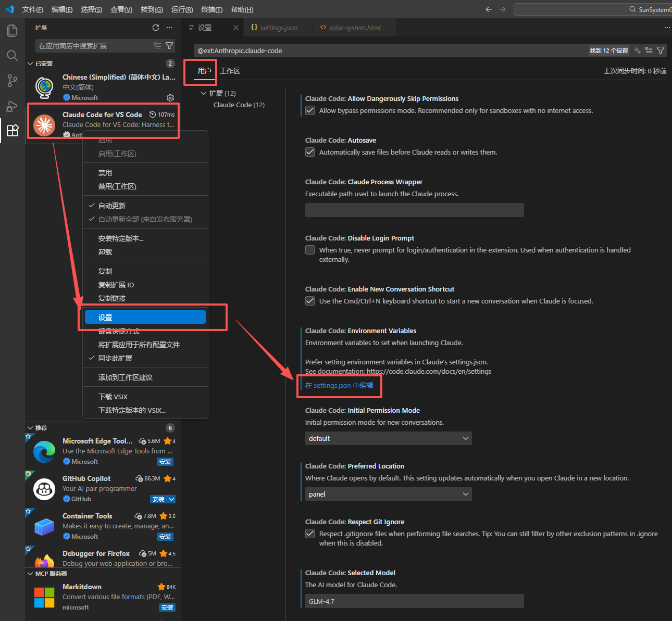The width and height of the screenshot is (672, 621).
Task: Click 在 settings.json 中编辑 link
Action: coord(339,385)
